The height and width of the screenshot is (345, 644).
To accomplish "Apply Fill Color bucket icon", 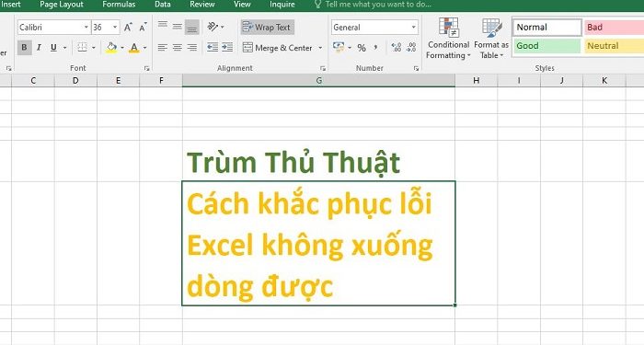I will tap(111, 48).
